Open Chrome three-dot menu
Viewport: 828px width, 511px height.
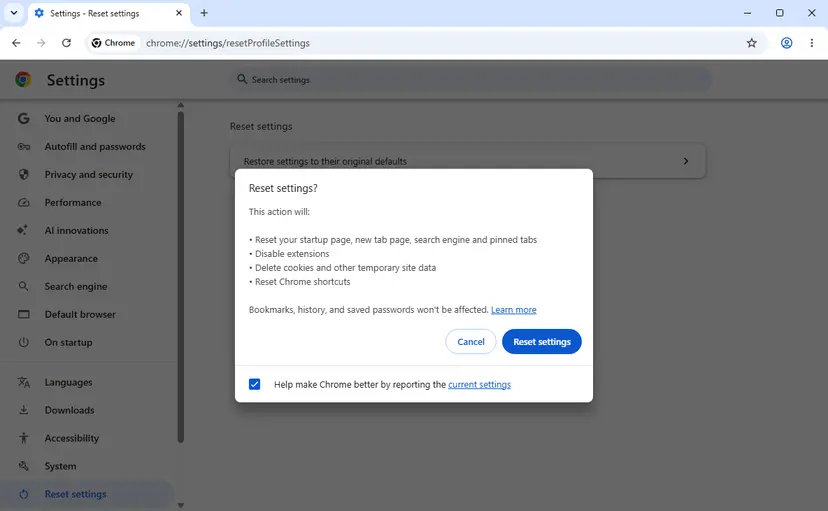pos(812,43)
